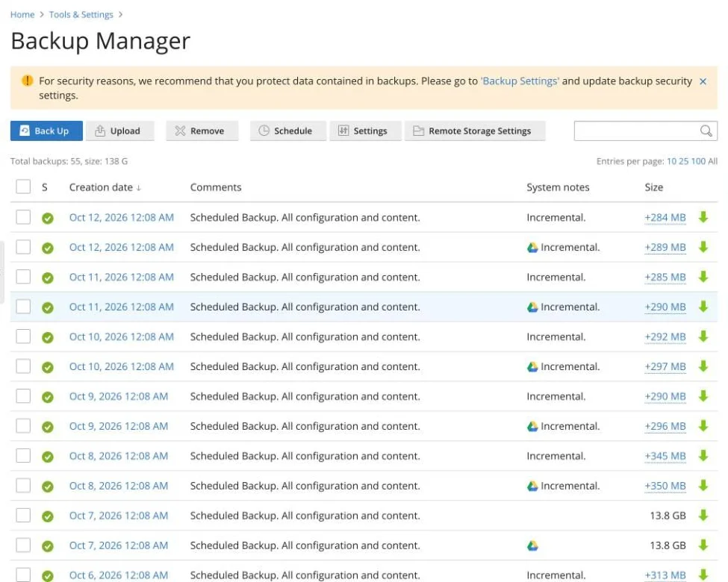Click the orange warning exclamation icon
Viewport: 728px width, 582px height.
coord(28,81)
